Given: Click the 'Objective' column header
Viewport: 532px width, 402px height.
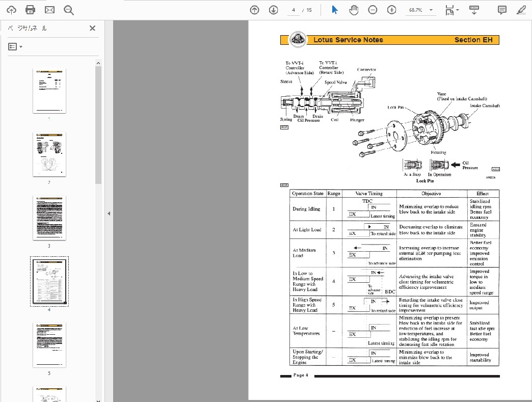Looking at the screenshot, I should click(x=431, y=194).
